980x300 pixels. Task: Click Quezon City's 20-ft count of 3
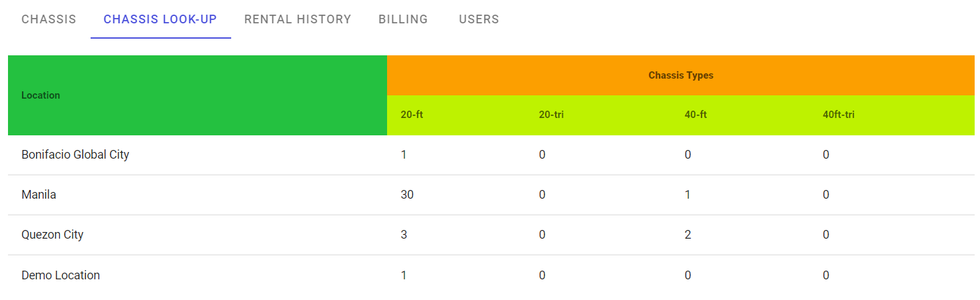pos(404,235)
